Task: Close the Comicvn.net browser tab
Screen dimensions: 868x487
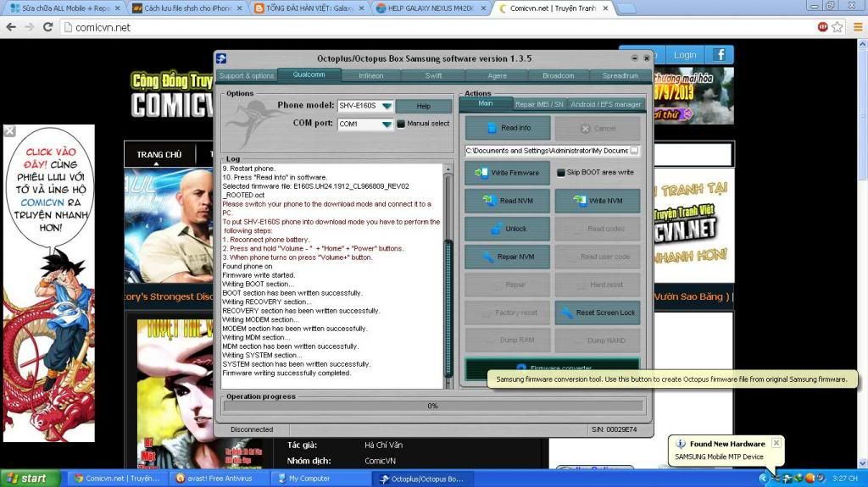Action: coord(605,8)
